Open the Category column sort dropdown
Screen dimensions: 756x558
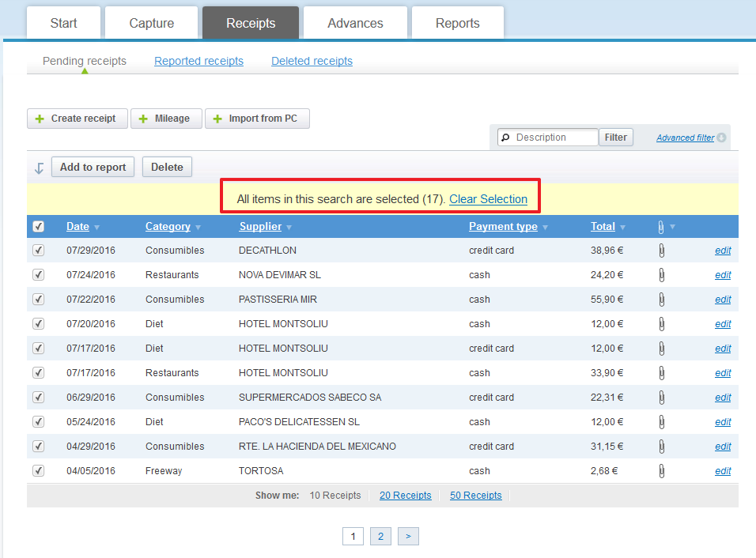198,228
